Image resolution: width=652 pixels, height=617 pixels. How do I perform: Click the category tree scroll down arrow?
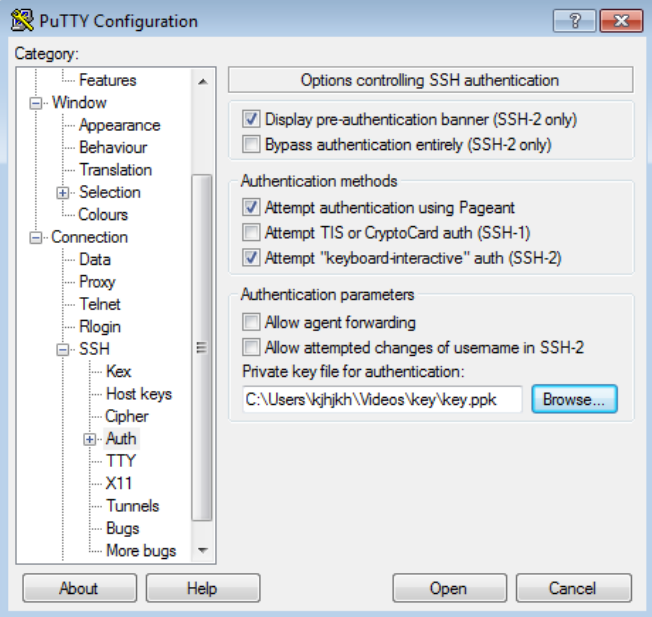203,550
